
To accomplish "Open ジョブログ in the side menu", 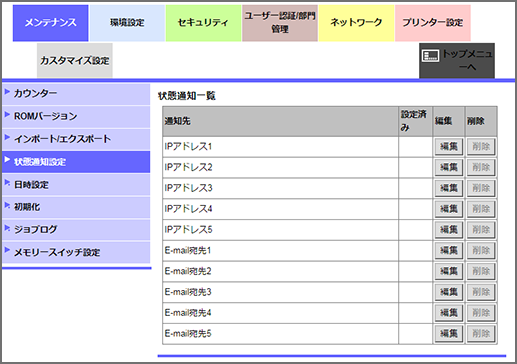I will [76, 230].
